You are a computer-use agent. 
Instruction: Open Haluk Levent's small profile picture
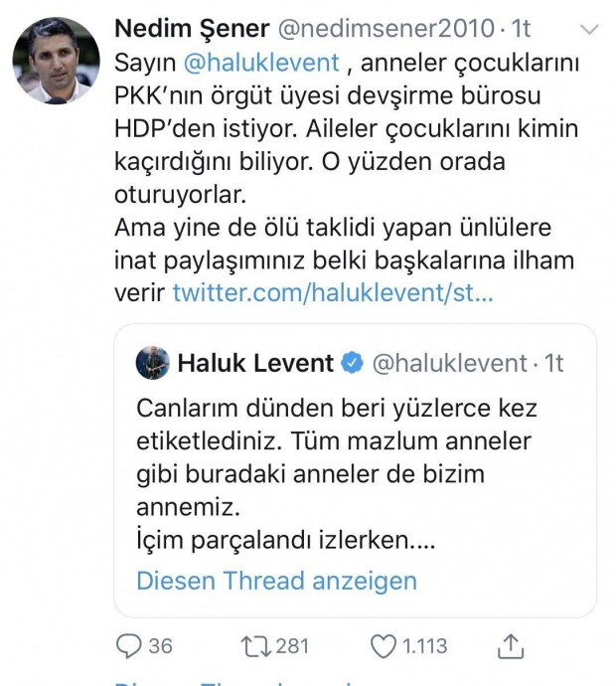pyautogui.click(x=152, y=363)
